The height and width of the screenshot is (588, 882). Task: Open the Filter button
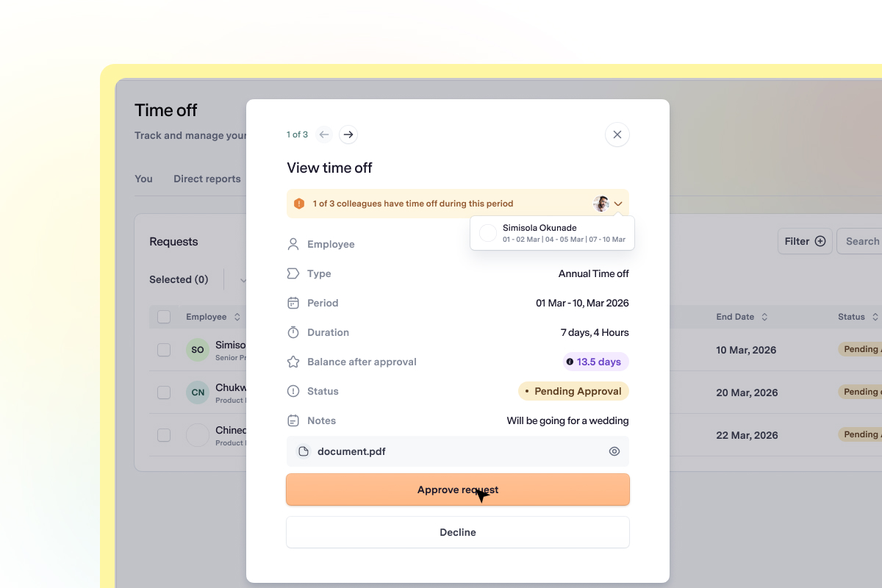pos(805,241)
